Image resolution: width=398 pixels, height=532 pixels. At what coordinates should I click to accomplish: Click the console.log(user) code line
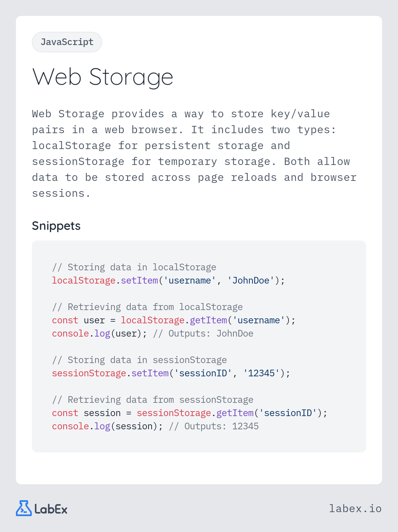click(x=153, y=334)
